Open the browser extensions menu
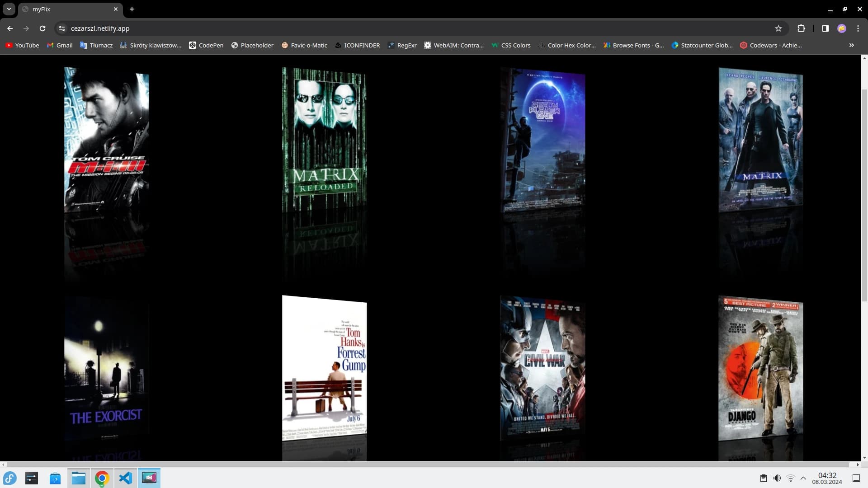This screenshot has width=868, height=488. coord(802,28)
